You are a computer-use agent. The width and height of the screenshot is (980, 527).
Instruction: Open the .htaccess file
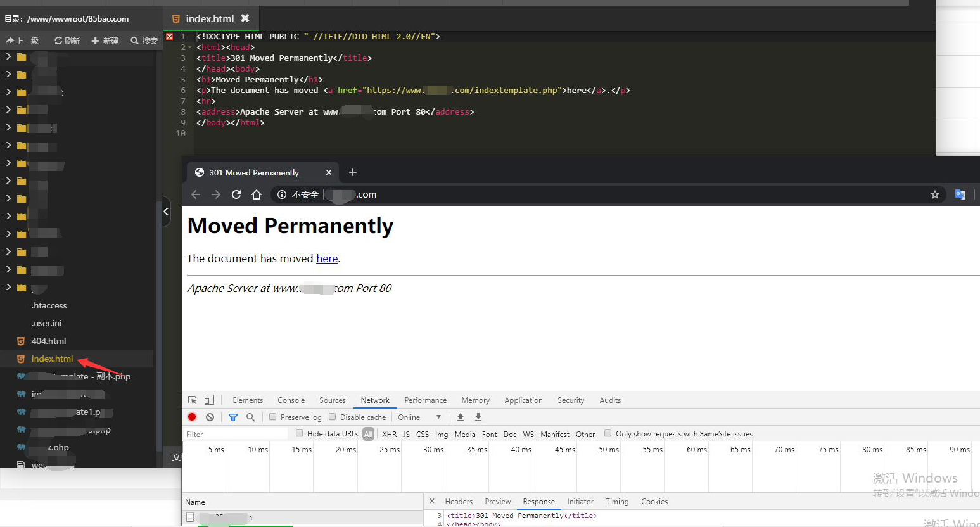click(x=49, y=305)
